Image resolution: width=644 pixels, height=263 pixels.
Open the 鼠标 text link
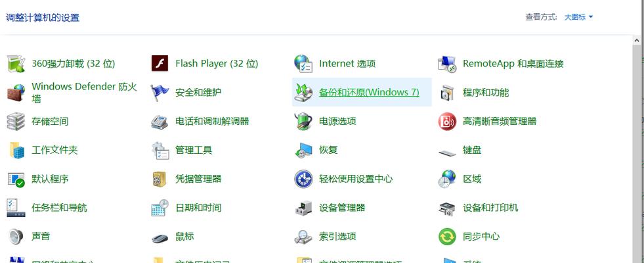[x=184, y=236]
